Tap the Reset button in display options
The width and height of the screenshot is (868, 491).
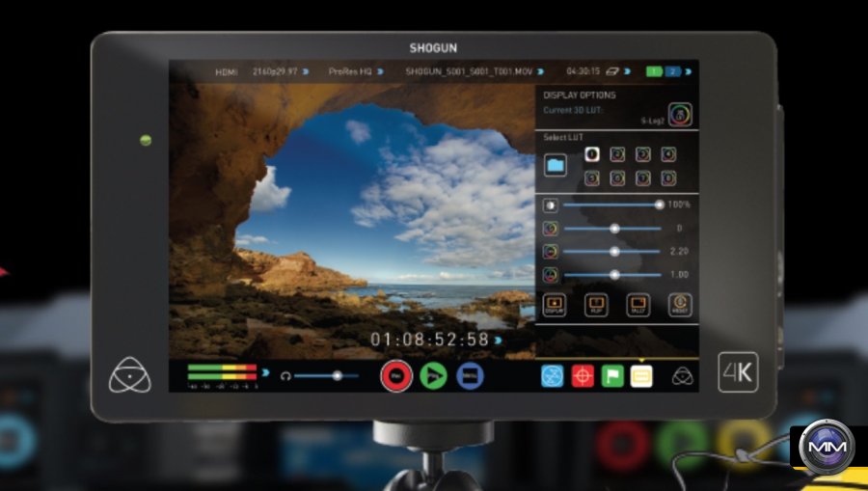(x=680, y=305)
